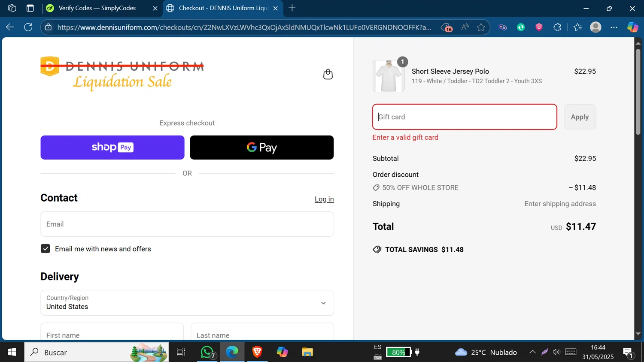Open Task View on taskbar
This screenshot has height=362, width=644.
click(181, 352)
